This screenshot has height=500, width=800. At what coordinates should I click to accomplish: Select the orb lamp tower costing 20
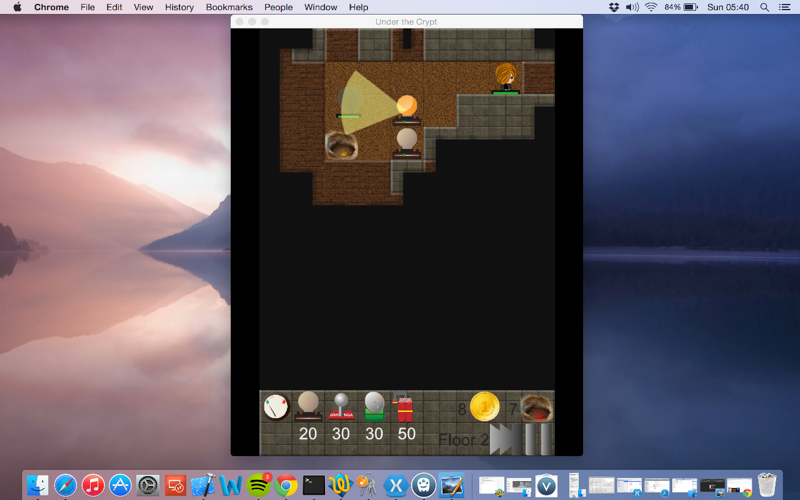coord(308,407)
